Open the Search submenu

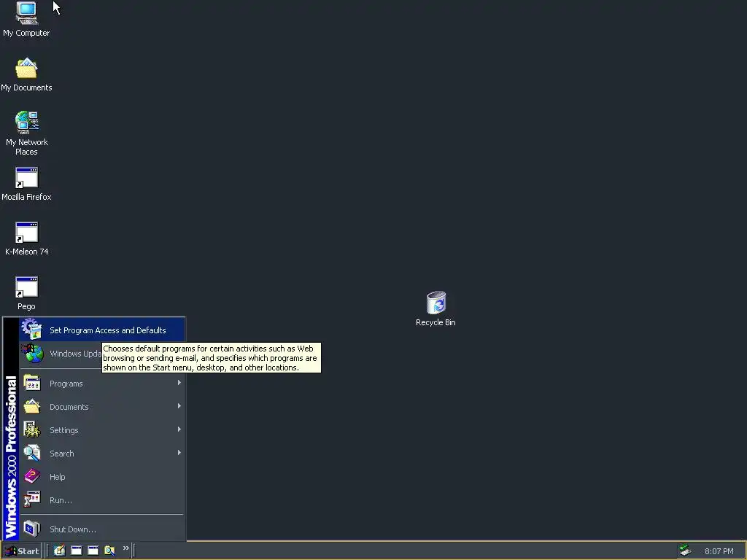(102, 454)
